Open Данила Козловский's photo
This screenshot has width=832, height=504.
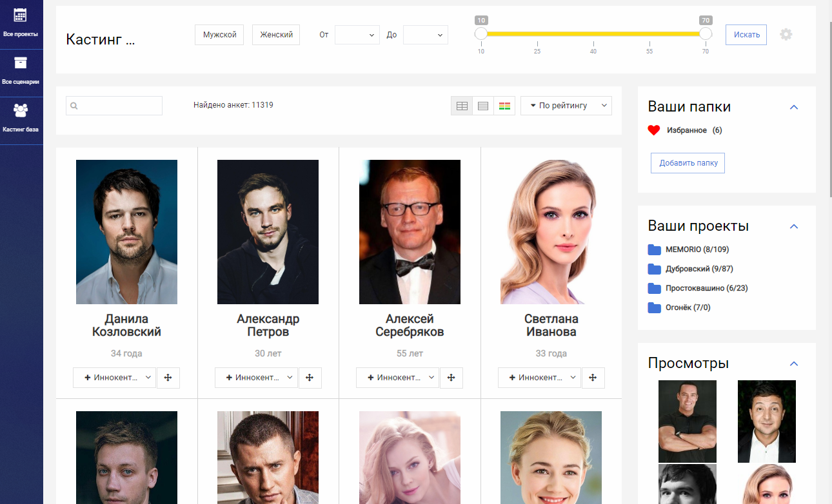pyautogui.click(x=126, y=232)
